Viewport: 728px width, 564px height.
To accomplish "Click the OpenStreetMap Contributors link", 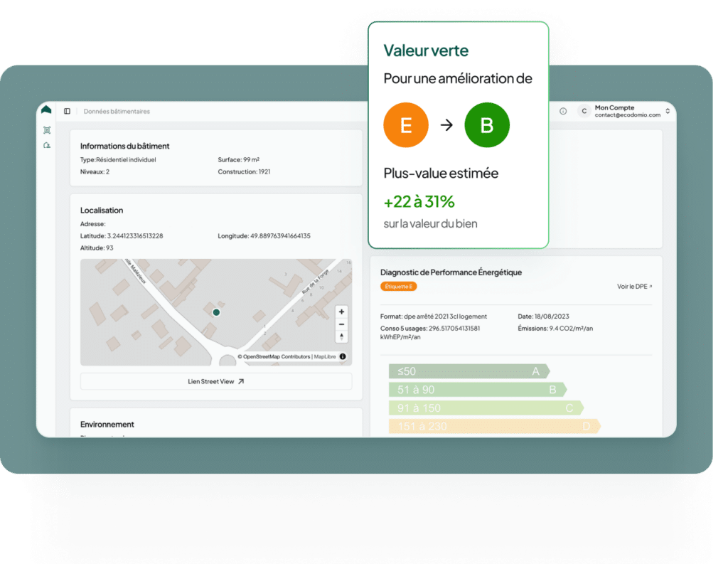I will point(277,356).
